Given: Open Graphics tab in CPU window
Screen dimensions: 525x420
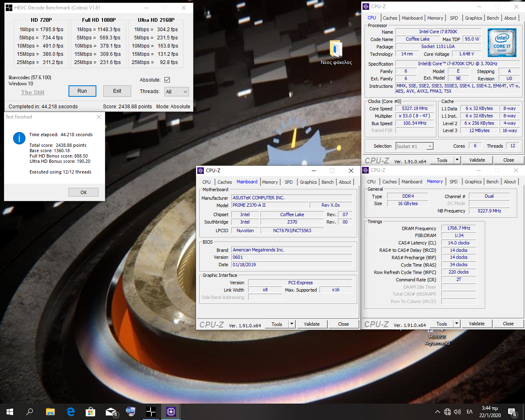Looking at the screenshot, I should [473, 18].
